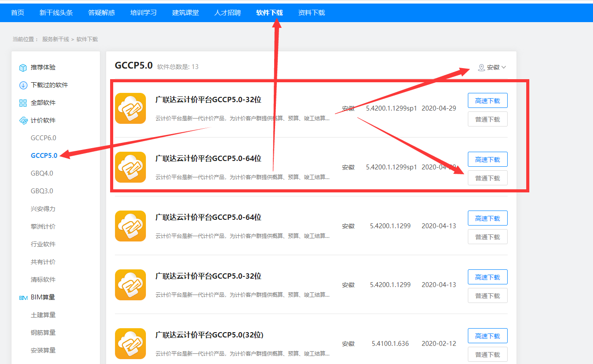
Task: Go to the 首页 nav tab
Action: (18, 13)
